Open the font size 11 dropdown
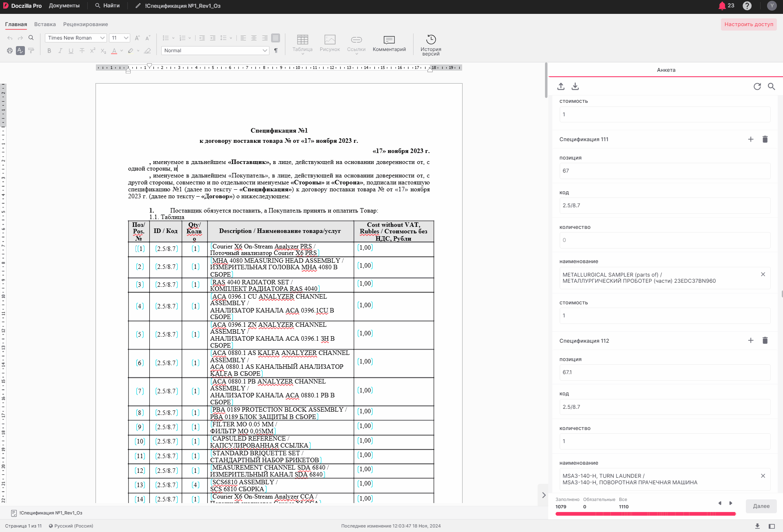 (x=120, y=38)
